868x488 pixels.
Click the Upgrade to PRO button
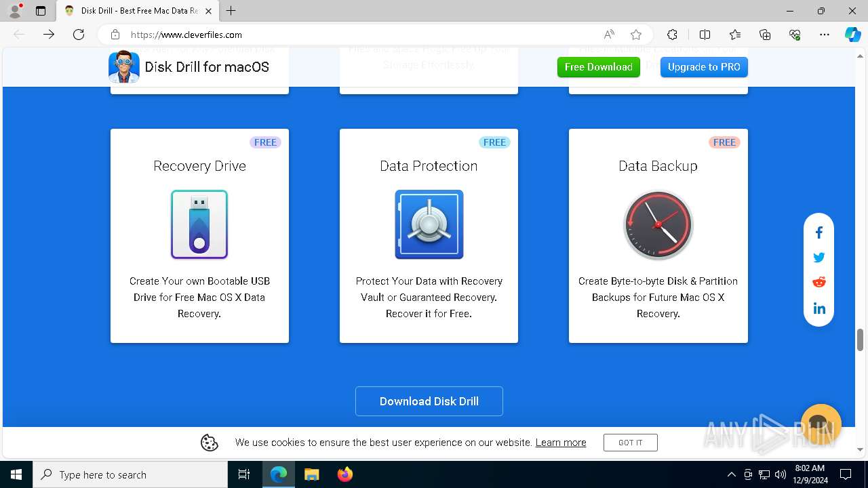pyautogui.click(x=704, y=67)
